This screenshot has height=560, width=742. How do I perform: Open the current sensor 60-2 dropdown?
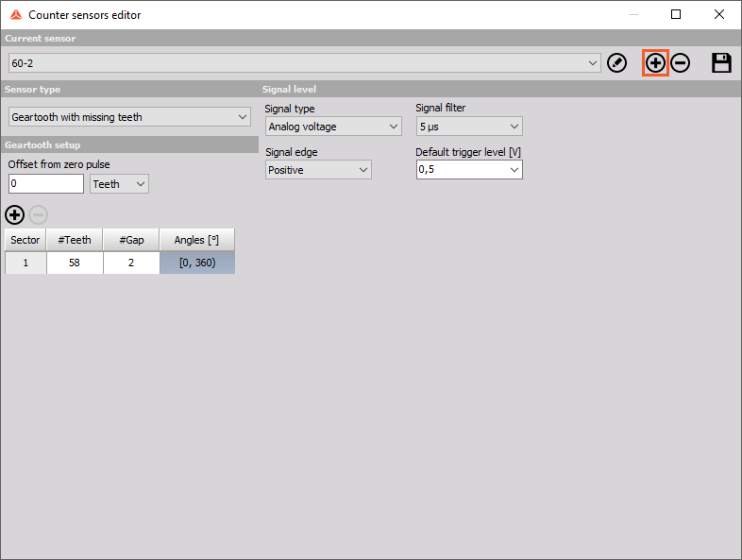(305, 63)
